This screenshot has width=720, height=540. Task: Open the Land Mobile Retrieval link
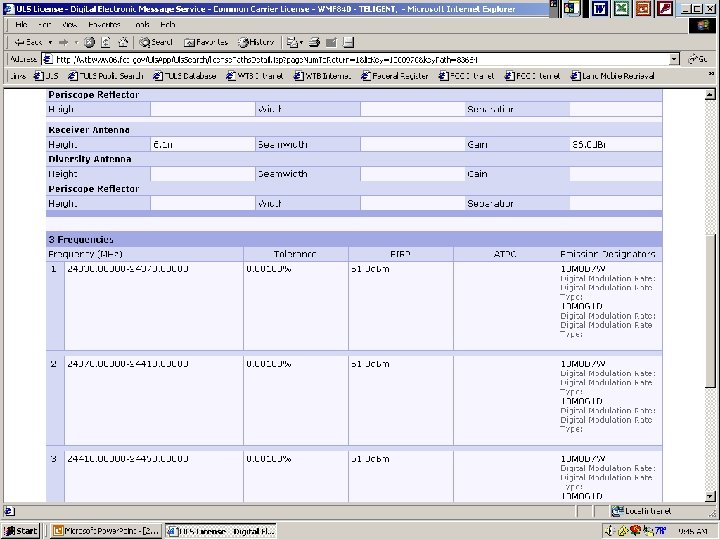613,76
